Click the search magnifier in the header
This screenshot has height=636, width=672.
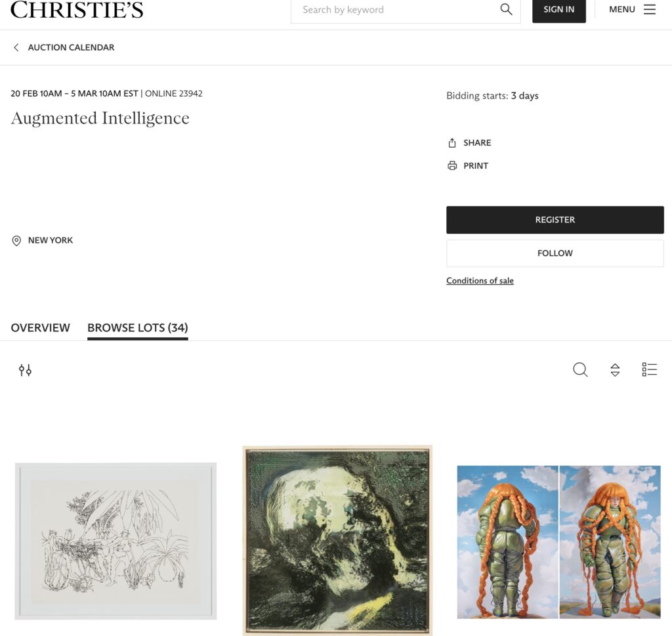(x=506, y=9)
